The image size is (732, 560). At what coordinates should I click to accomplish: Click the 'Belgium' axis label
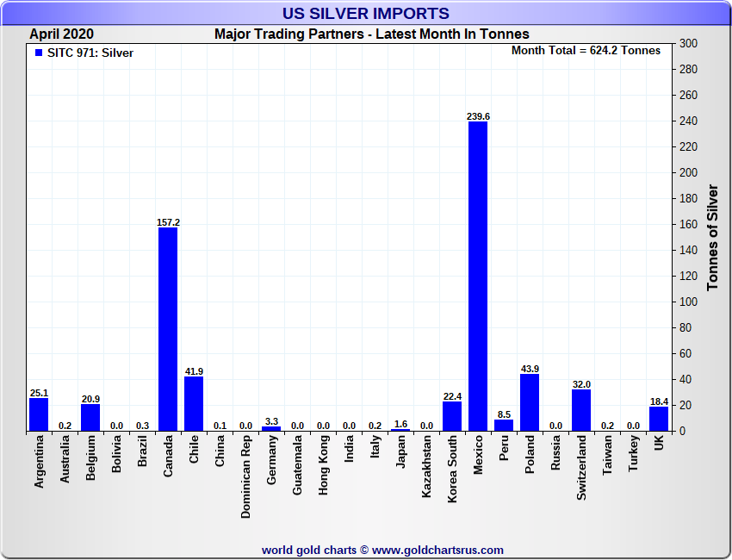pyautogui.click(x=90, y=457)
